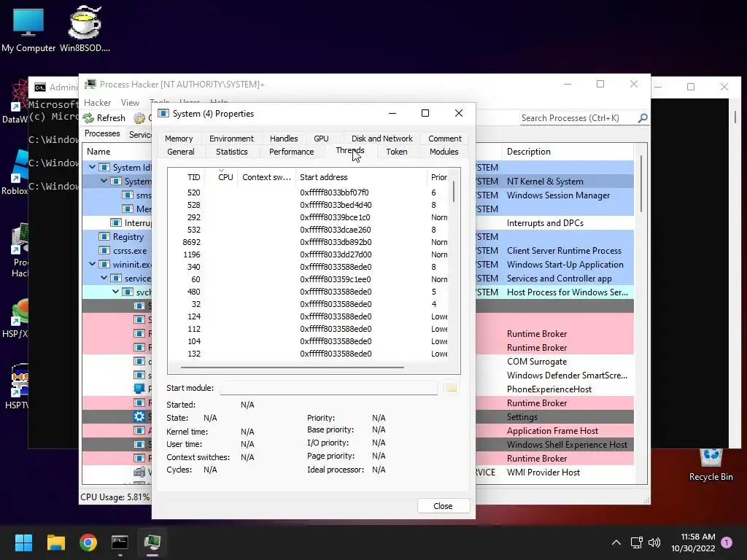
Task: Click the csrss.exe process icon
Action: pos(104,251)
